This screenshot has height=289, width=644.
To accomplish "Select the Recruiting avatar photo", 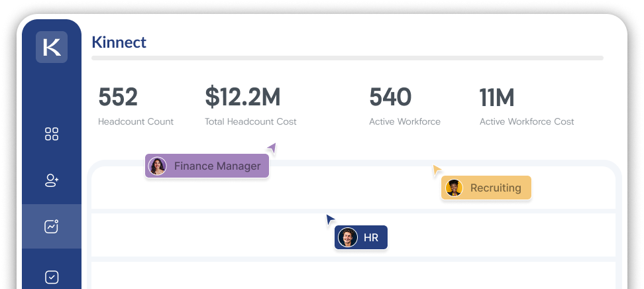I will pos(455,188).
